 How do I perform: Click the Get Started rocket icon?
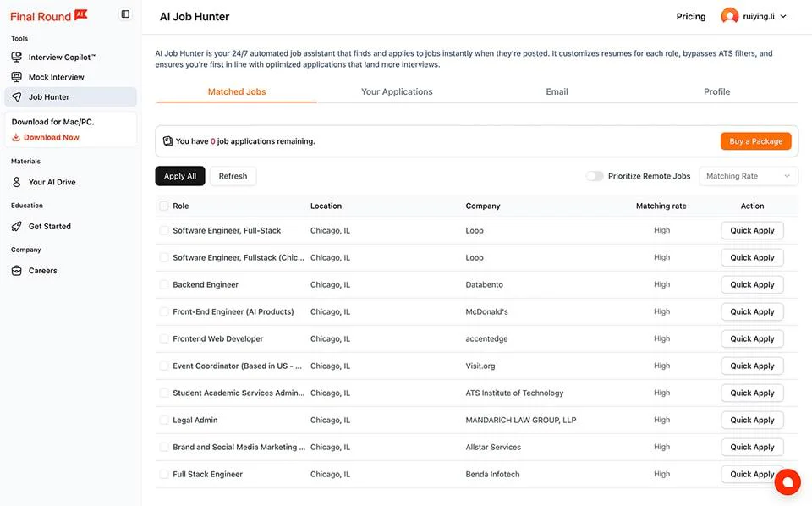coord(17,226)
